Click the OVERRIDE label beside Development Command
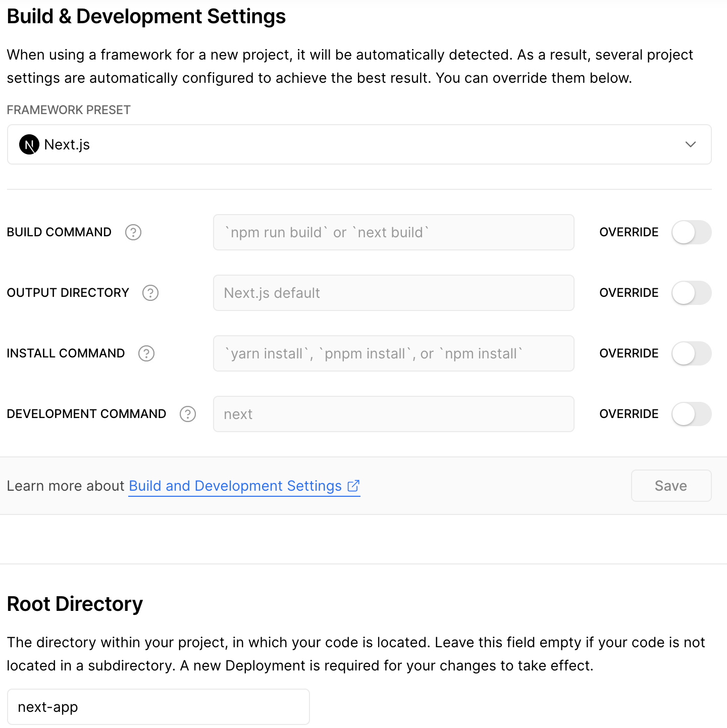 coord(629,414)
